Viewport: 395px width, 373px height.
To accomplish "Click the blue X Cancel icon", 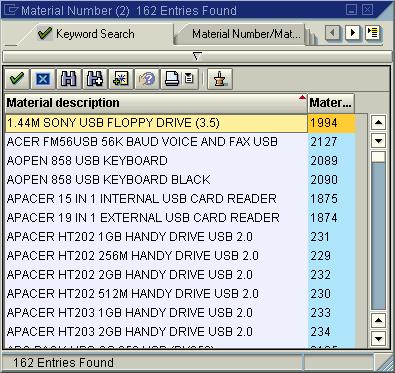I will coord(43,79).
